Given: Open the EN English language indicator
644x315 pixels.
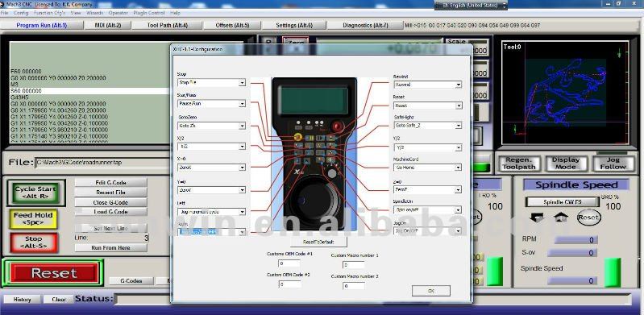Looking at the screenshot, I should 471,6.
